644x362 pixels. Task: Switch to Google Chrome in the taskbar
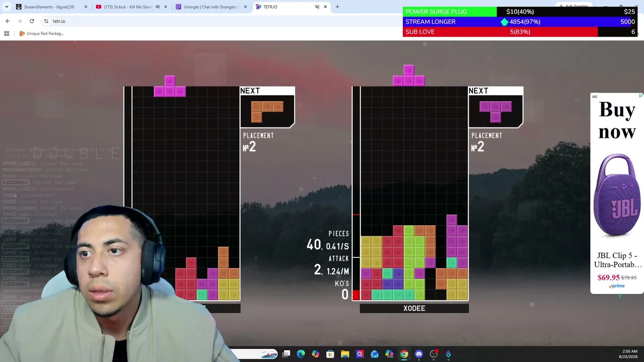click(404, 354)
